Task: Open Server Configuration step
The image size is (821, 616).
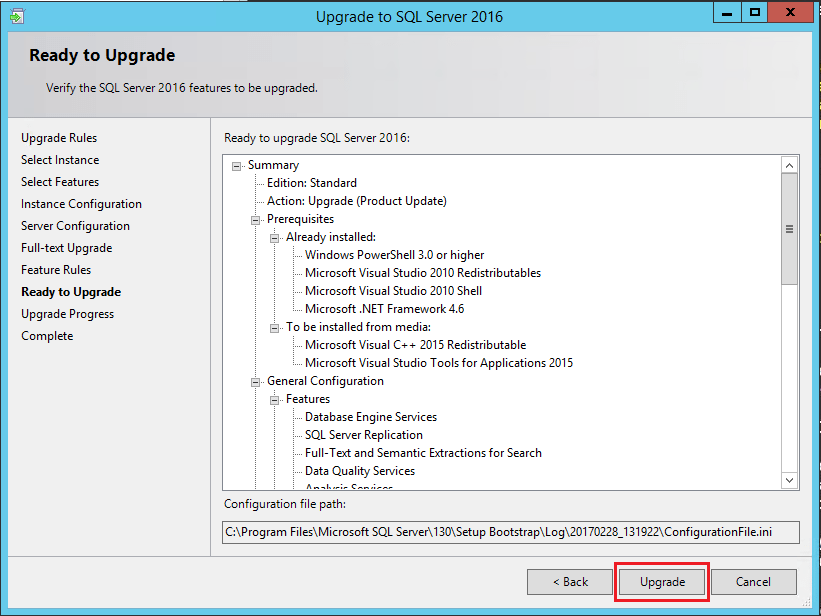Action: (75, 226)
